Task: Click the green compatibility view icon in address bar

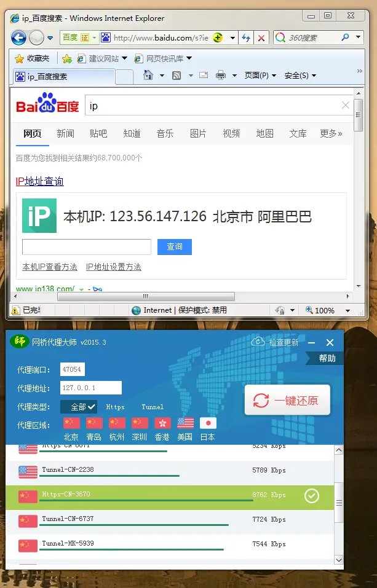Action: (218, 37)
